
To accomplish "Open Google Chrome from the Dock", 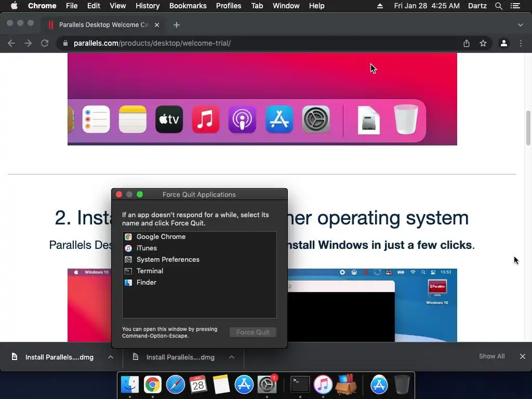I will point(152,384).
